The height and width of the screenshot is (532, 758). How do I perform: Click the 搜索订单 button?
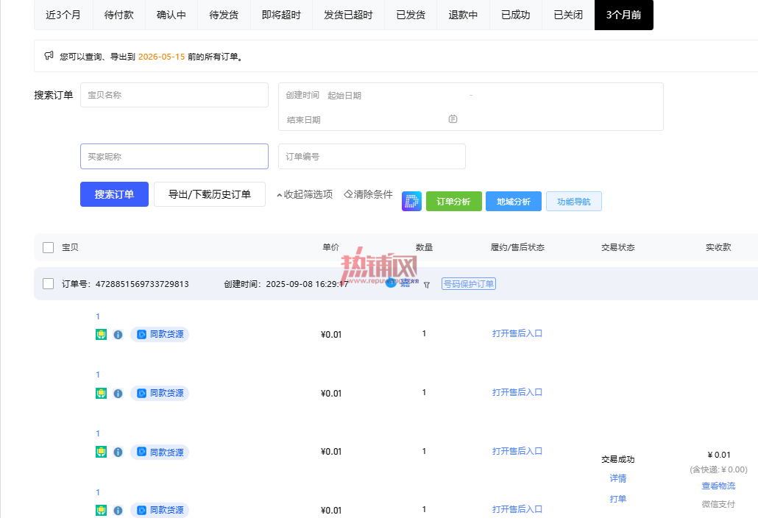(115, 194)
